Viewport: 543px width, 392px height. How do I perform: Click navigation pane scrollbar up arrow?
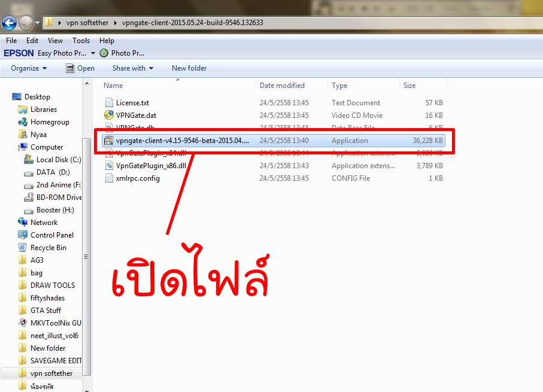coord(87,83)
